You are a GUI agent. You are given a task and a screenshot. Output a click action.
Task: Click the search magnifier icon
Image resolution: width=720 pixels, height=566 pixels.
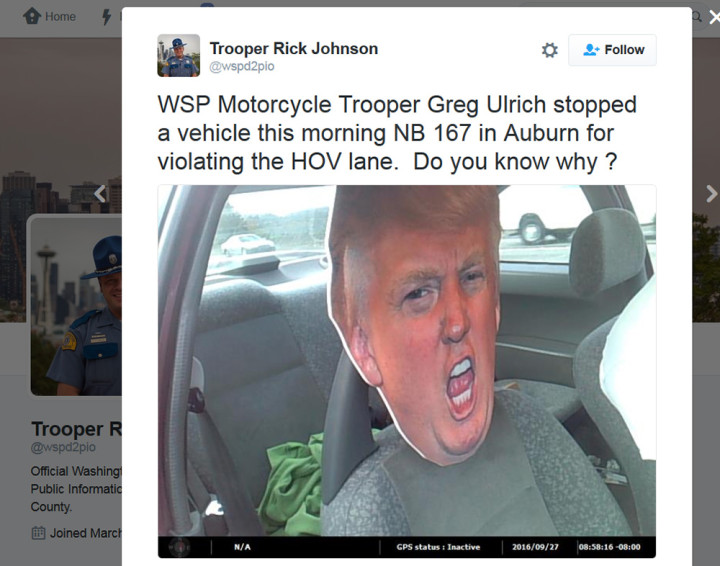click(697, 17)
